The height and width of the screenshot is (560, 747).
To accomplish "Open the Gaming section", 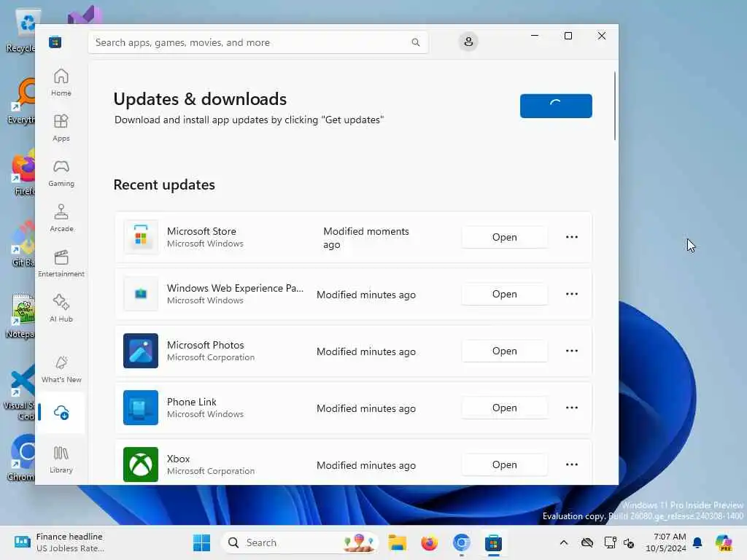I will pos(61,173).
